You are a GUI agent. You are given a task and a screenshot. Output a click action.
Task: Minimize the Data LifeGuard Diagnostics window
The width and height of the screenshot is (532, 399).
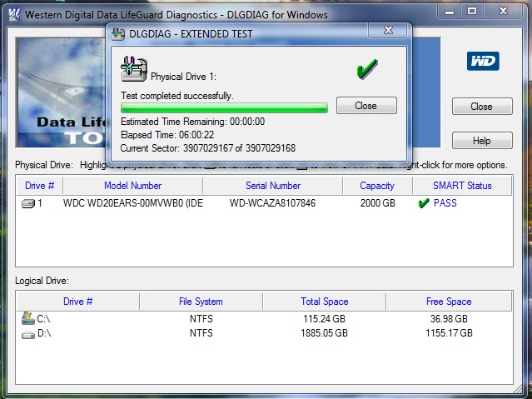pyautogui.click(x=450, y=12)
